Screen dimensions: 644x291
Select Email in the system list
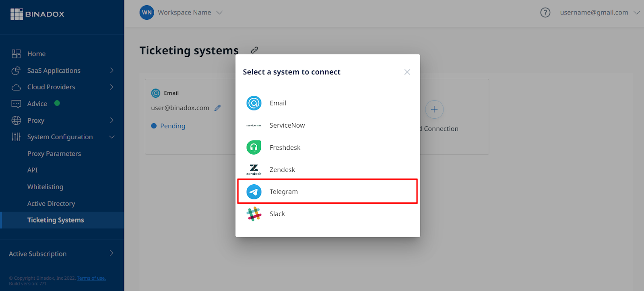click(x=328, y=103)
